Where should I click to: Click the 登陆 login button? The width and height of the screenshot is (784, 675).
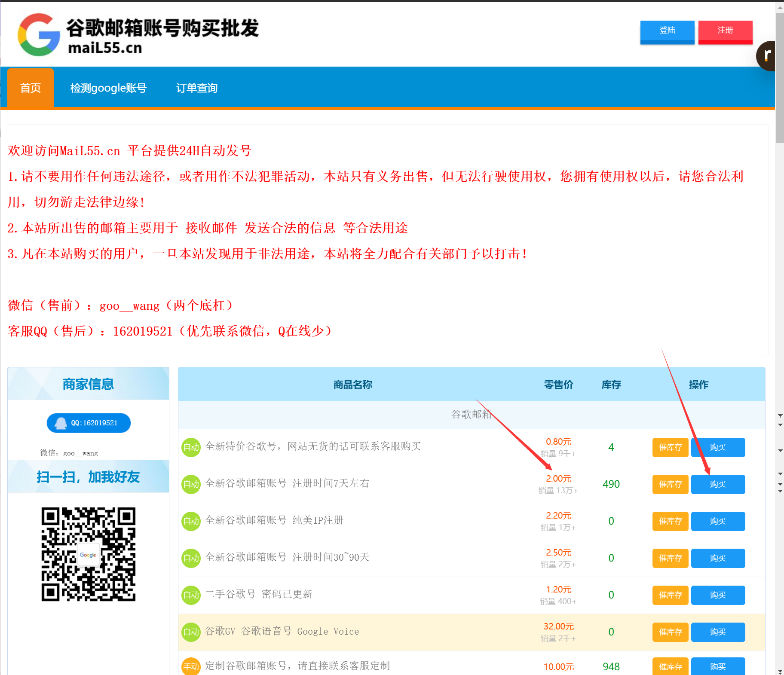(x=667, y=32)
